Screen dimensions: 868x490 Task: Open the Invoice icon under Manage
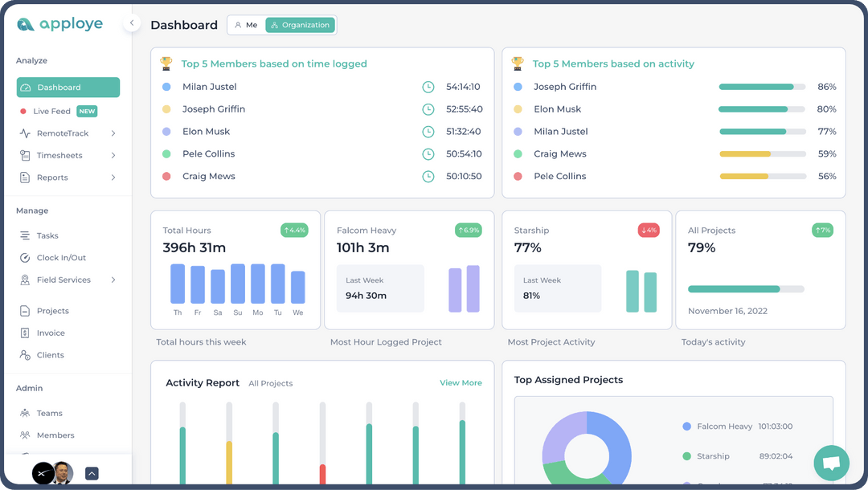coord(27,333)
